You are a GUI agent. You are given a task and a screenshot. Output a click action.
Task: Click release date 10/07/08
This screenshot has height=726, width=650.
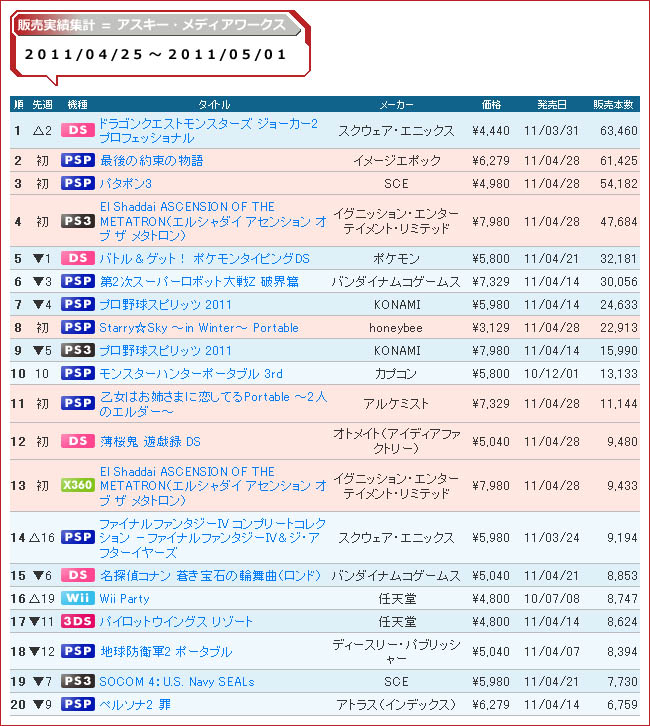(551, 599)
